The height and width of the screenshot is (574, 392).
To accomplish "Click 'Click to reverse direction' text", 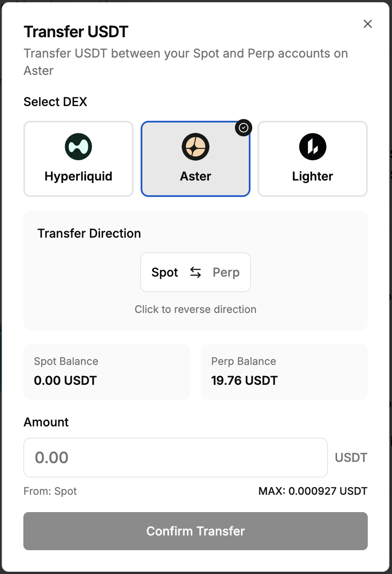I will pyautogui.click(x=196, y=309).
